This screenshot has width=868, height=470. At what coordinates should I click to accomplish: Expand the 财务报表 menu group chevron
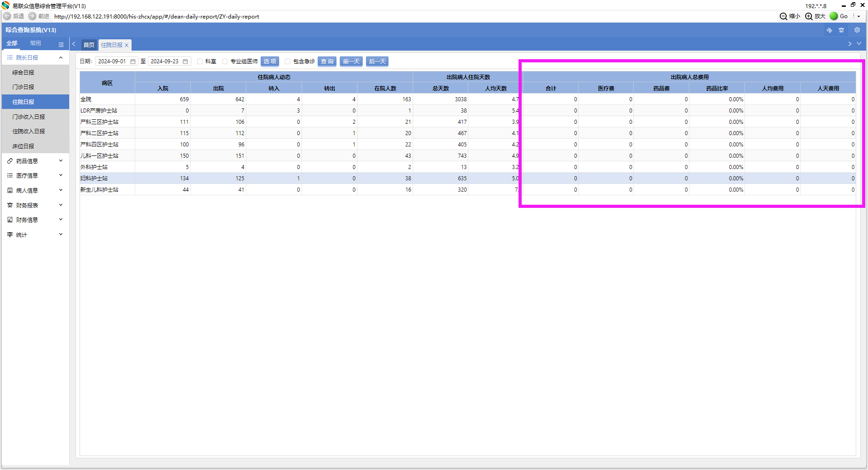(61, 205)
